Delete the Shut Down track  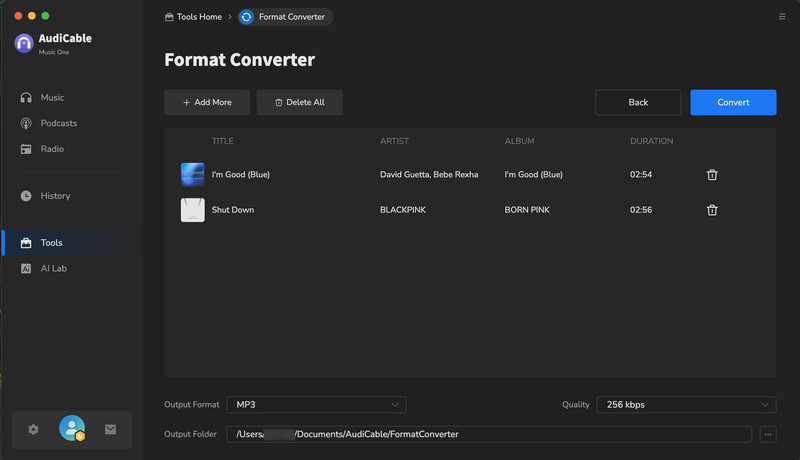(712, 210)
